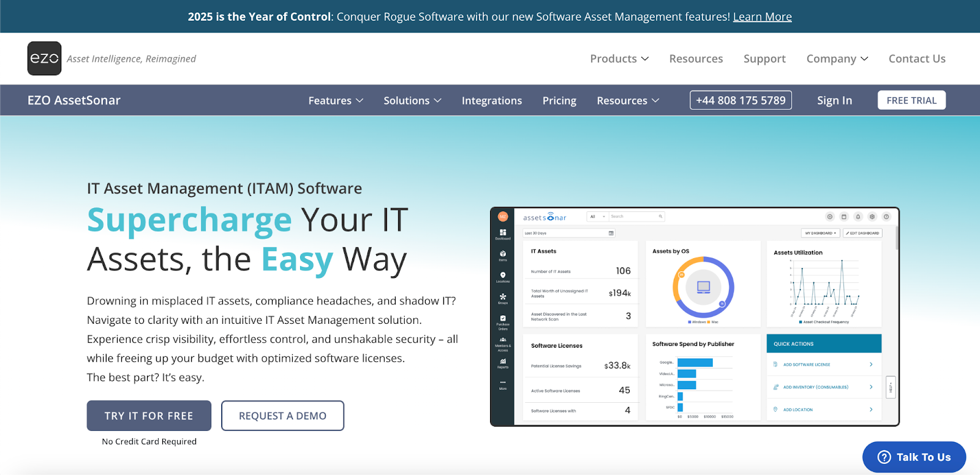This screenshot has height=475, width=980.
Task: Click the 'Number of IT Assets' row text
Action: tap(551, 271)
